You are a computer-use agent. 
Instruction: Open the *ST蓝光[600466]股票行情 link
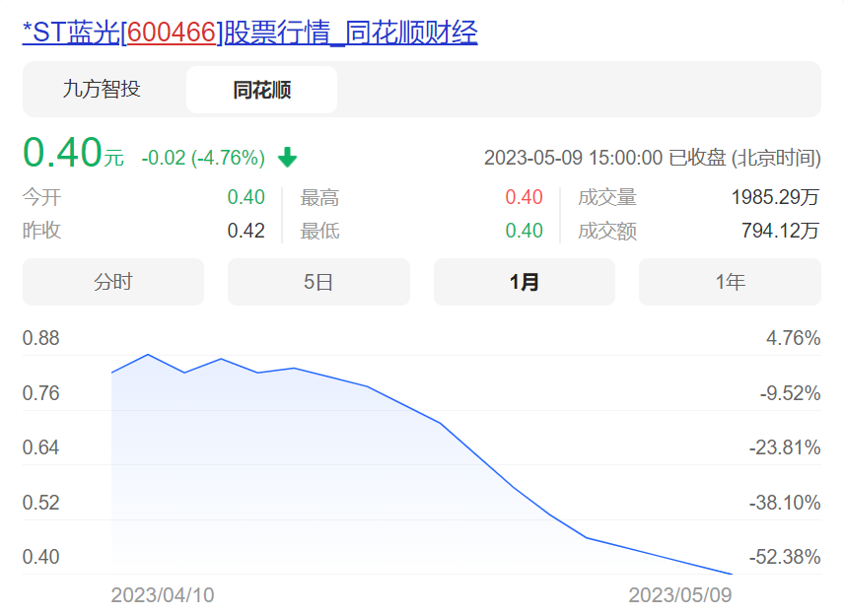[249, 33]
